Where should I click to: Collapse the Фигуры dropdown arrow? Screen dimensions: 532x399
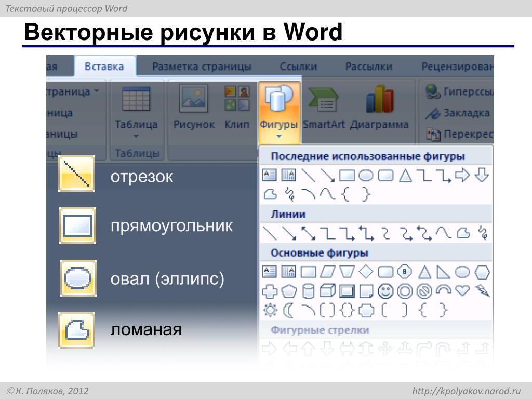(x=278, y=137)
